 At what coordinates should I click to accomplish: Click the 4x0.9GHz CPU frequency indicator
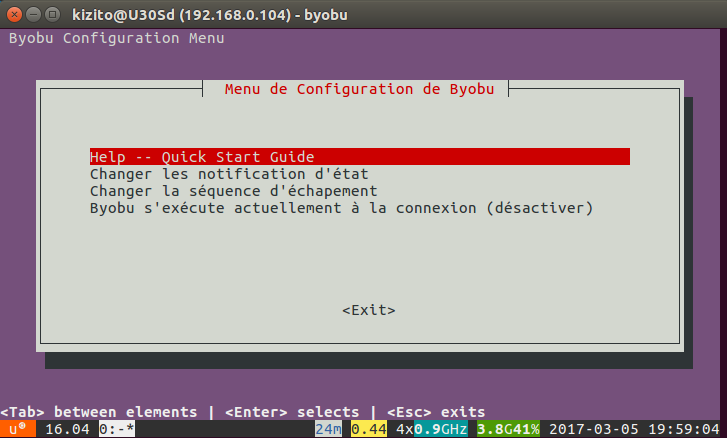pos(431,429)
